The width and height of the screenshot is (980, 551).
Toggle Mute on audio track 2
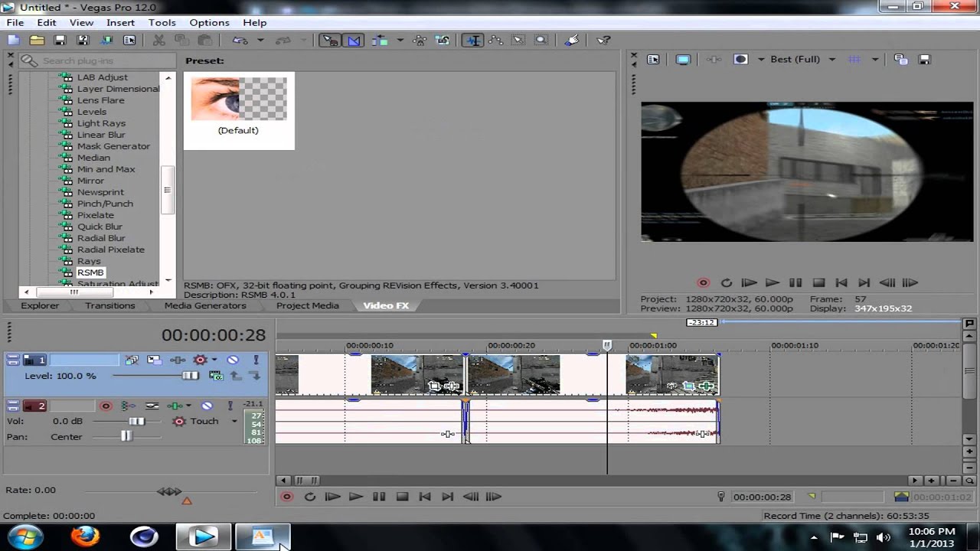[x=207, y=406]
